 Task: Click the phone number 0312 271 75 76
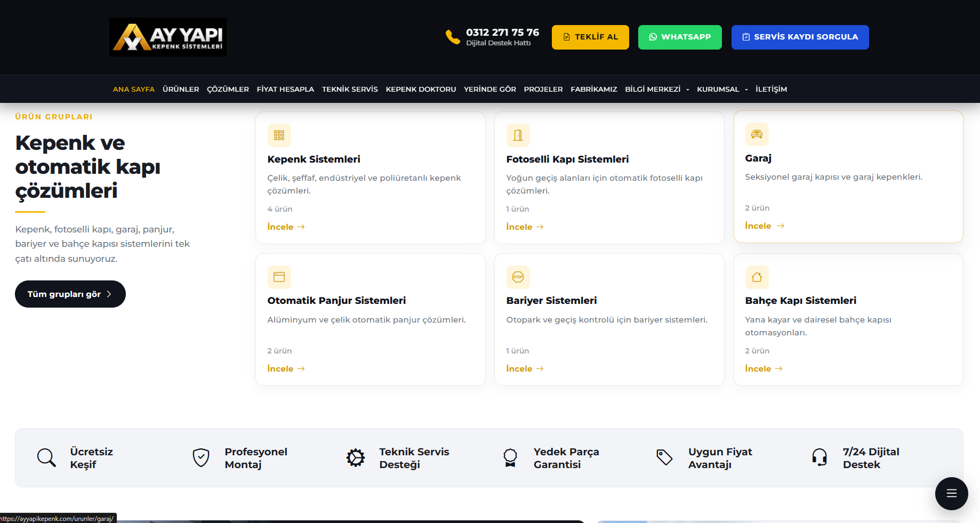tap(502, 33)
